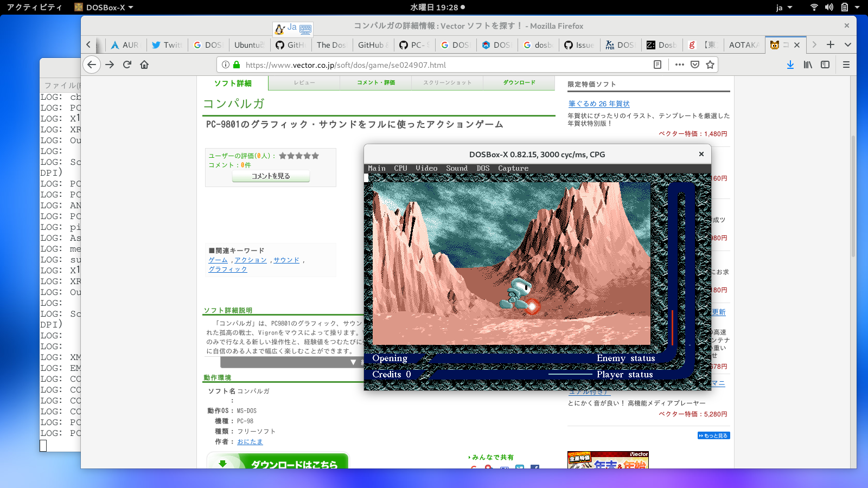This screenshot has width=868, height=488.
Task: Click the volume speaker icon
Action: coord(829,7)
